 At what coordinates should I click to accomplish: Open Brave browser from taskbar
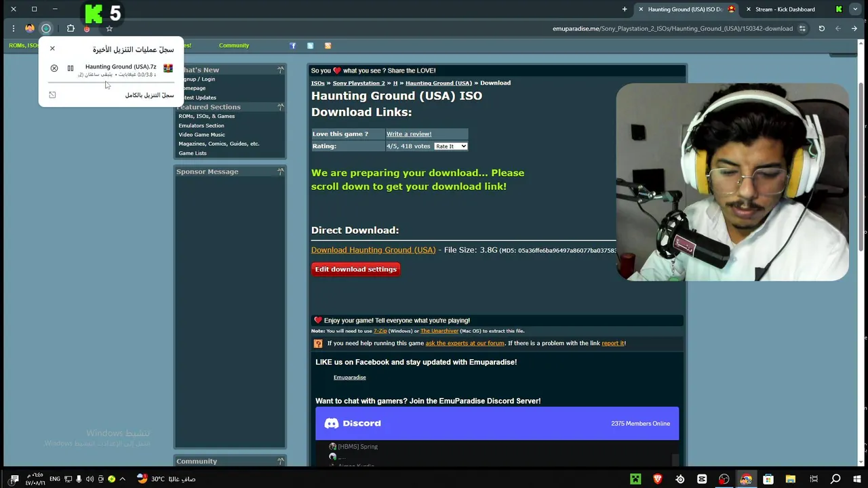657,479
